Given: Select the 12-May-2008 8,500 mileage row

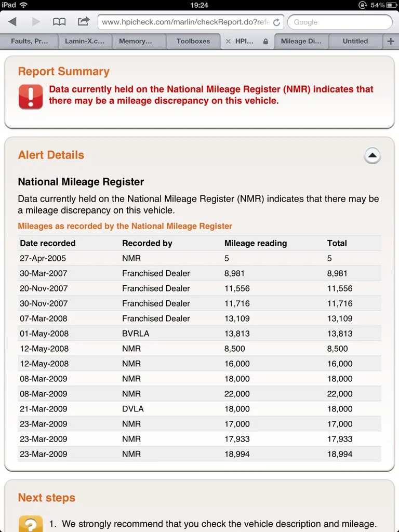Looking at the screenshot, I should 199,349.
